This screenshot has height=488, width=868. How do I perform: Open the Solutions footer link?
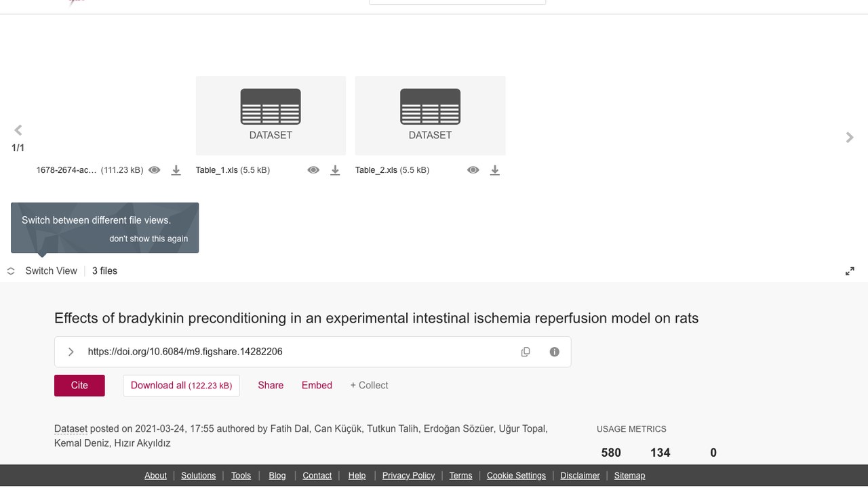pyautogui.click(x=198, y=476)
